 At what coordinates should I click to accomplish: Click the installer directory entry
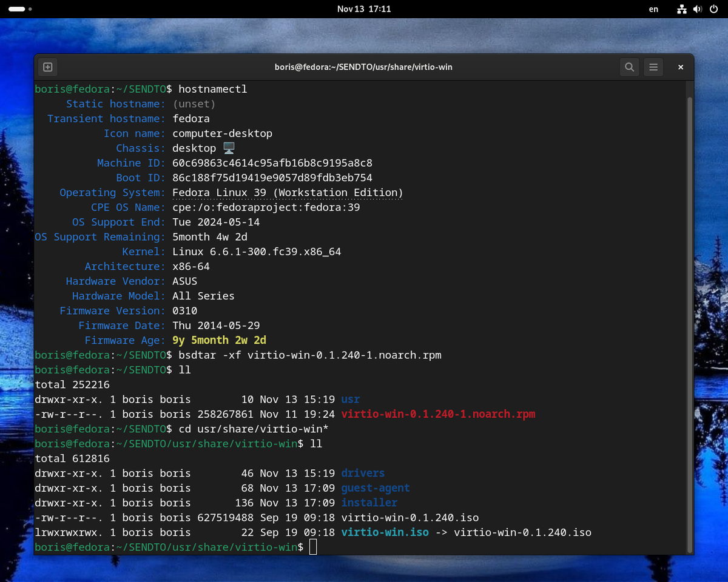point(369,503)
